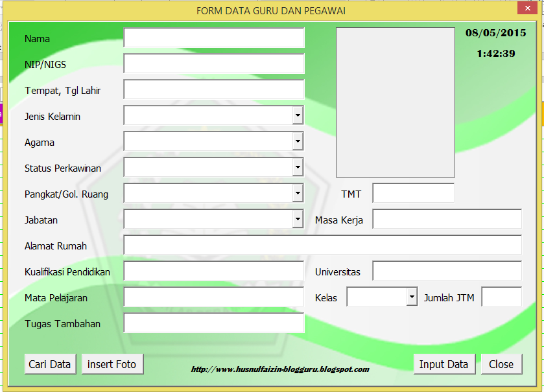544x392 pixels.
Task: Expand the Agama combo box
Action: point(298,141)
